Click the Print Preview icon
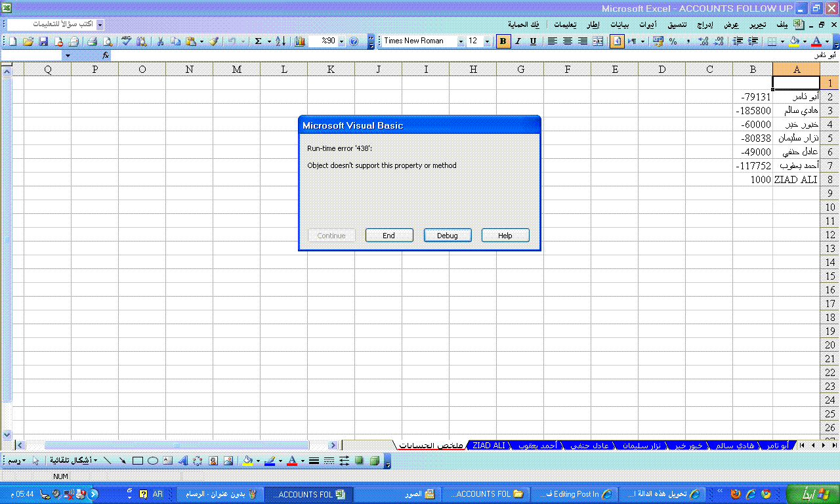 (108, 41)
